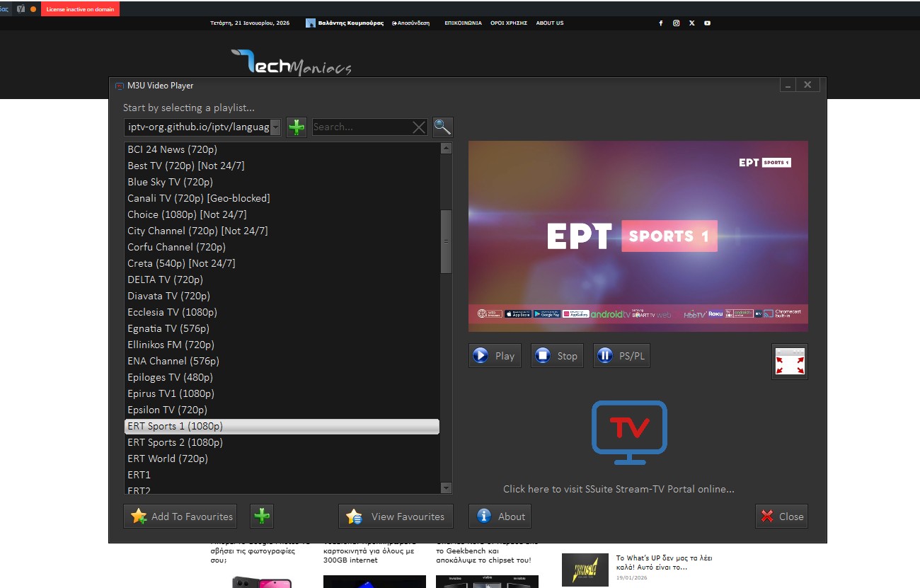The image size is (920, 588).
Task: Open Facebook icon in website header
Action: (x=661, y=23)
